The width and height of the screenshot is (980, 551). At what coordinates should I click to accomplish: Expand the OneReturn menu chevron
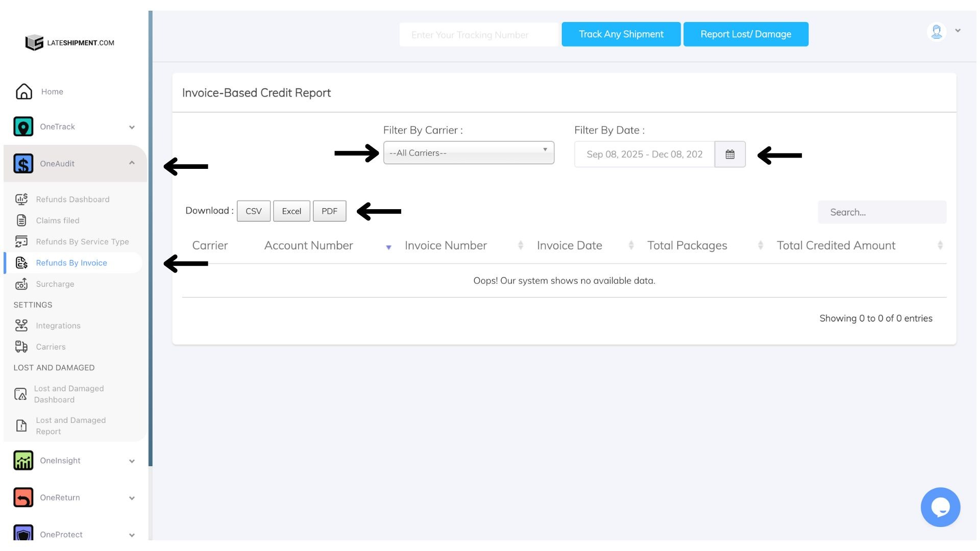[x=132, y=498]
